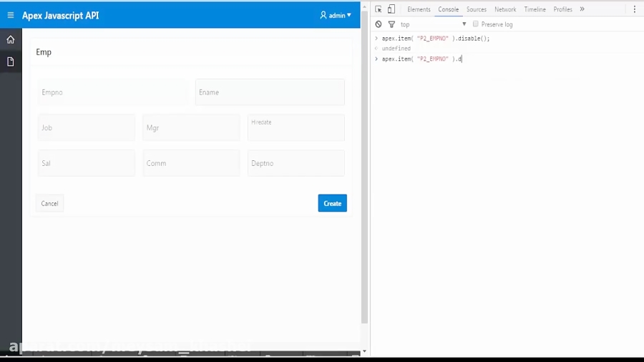This screenshot has height=362, width=644.
Task: Focus the Mgr input field
Action: click(191, 127)
